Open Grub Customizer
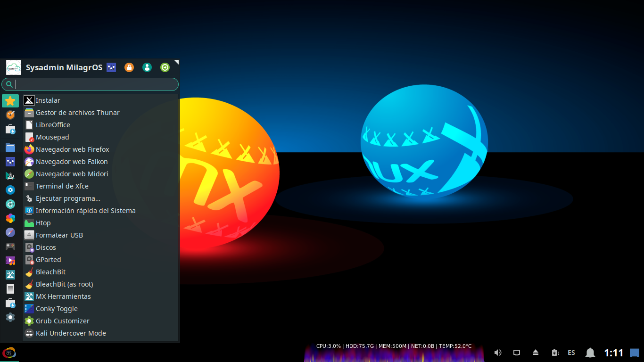This screenshot has width=644, height=362. click(x=62, y=321)
